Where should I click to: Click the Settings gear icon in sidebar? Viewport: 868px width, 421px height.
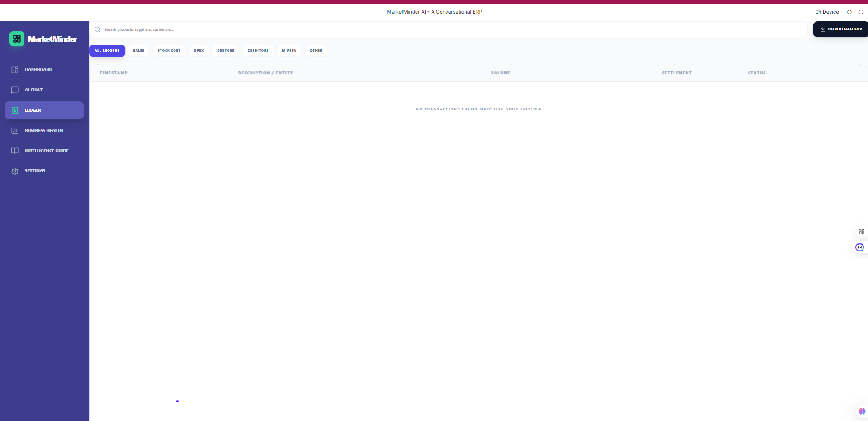click(15, 171)
